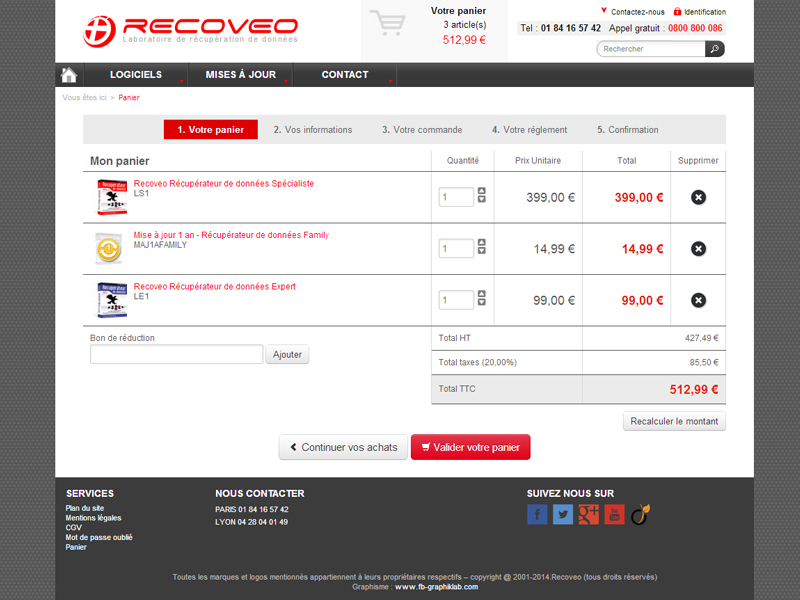Focus the Bon de réduction field

click(x=177, y=355)
